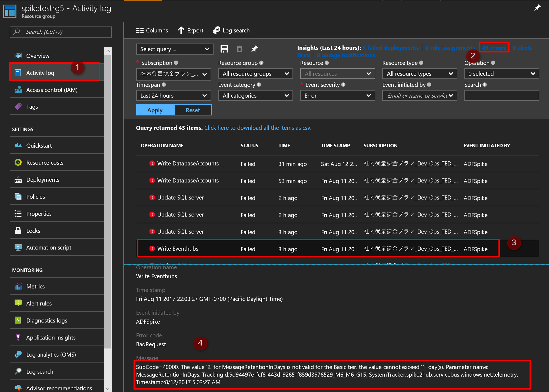
Task: Click the Reset button
Action: click(x=193, y=110)
